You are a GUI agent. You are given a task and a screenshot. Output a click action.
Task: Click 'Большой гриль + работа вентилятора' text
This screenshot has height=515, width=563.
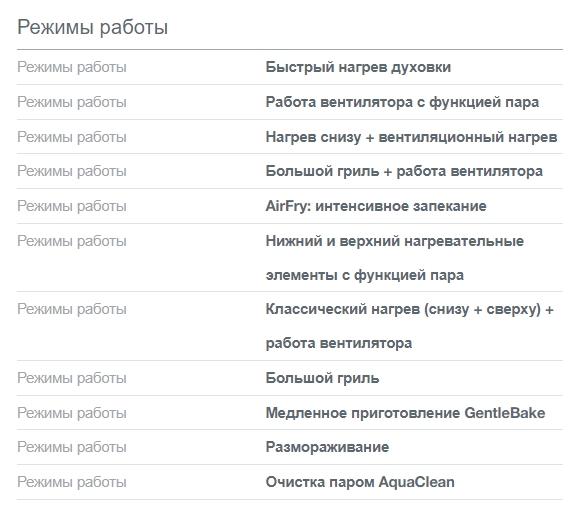(404, 171)
